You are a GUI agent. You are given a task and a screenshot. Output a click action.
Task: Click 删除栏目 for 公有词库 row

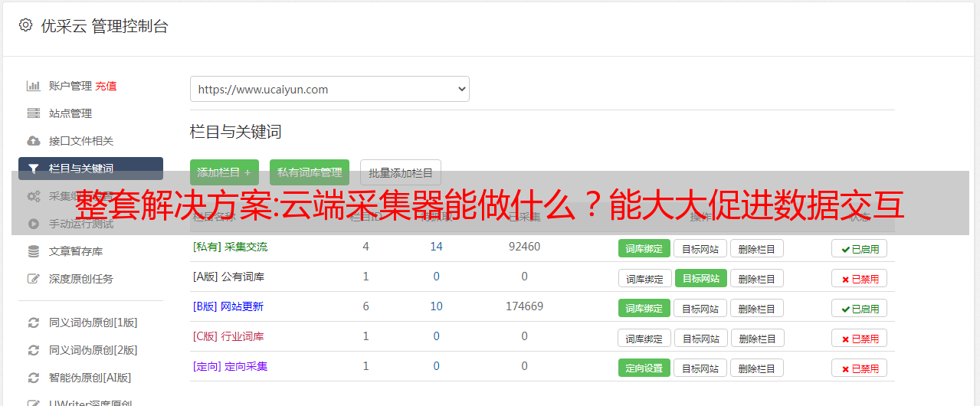tap(757, 278)
